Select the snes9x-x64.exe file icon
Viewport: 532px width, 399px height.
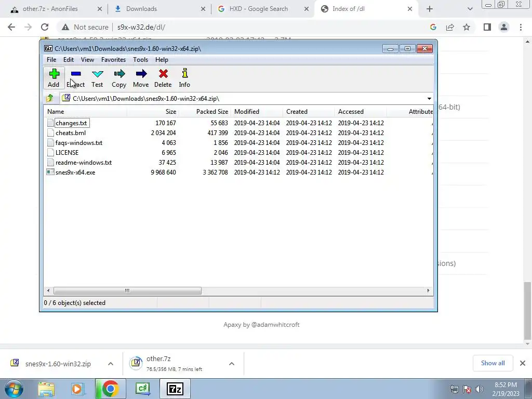(x=50, y=172)
